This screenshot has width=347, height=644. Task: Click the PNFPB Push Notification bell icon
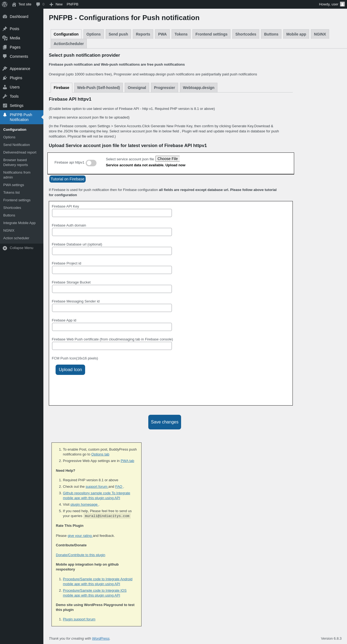pyautogui.click(x=5, y=115)
